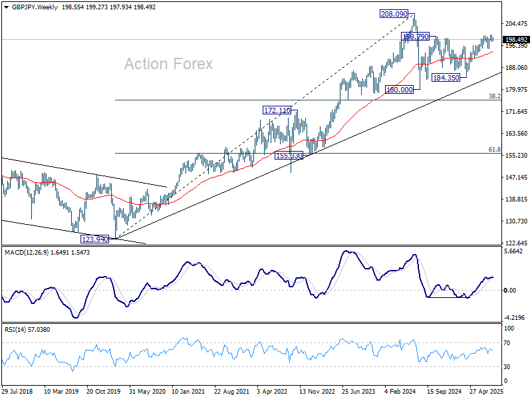Select the 123.940 price label
The width and height of the screenshot is (532, 399).
tap(95, 239)
